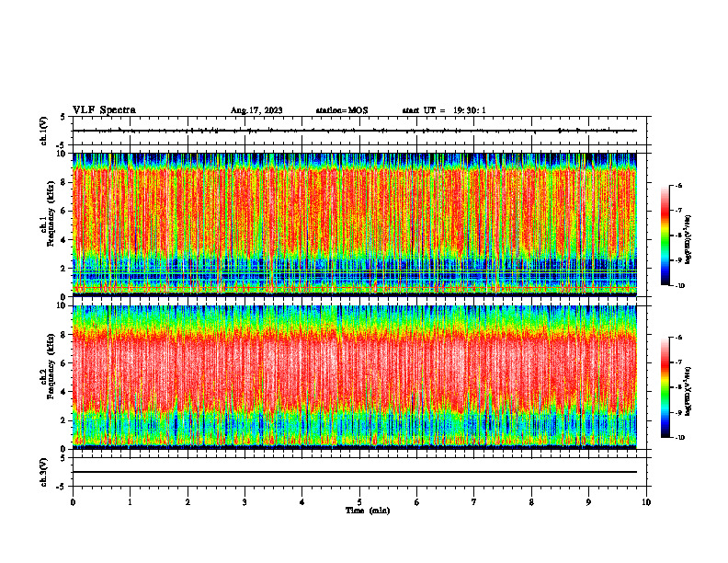Click the "-10" label on ch.1 color bar
728x563 pixels.
point(680,286)
